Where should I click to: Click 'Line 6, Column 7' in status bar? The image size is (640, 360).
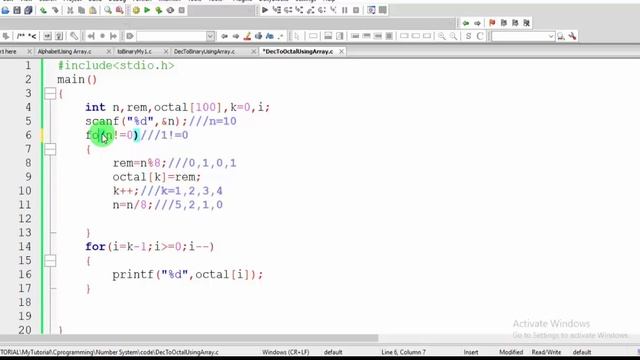[x=403, y=352]
